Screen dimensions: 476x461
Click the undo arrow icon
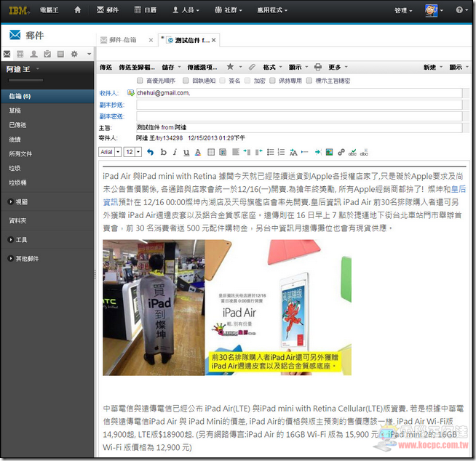point(150,152)
